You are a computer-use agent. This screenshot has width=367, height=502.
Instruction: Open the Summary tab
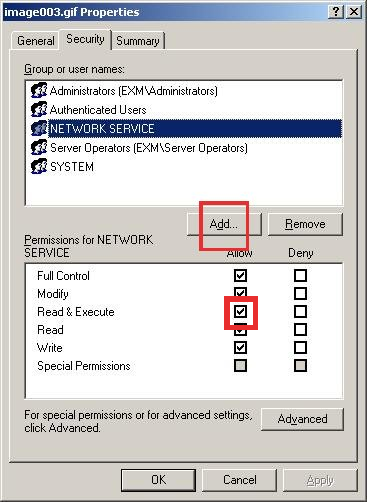(138, 41)
